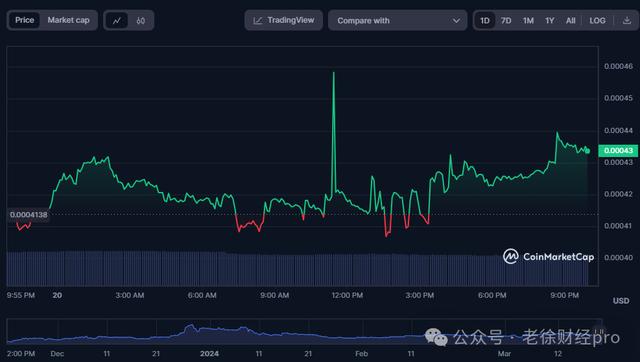
Task: Click the 6:00 PM time axis label
Action: tap(492, 295)
